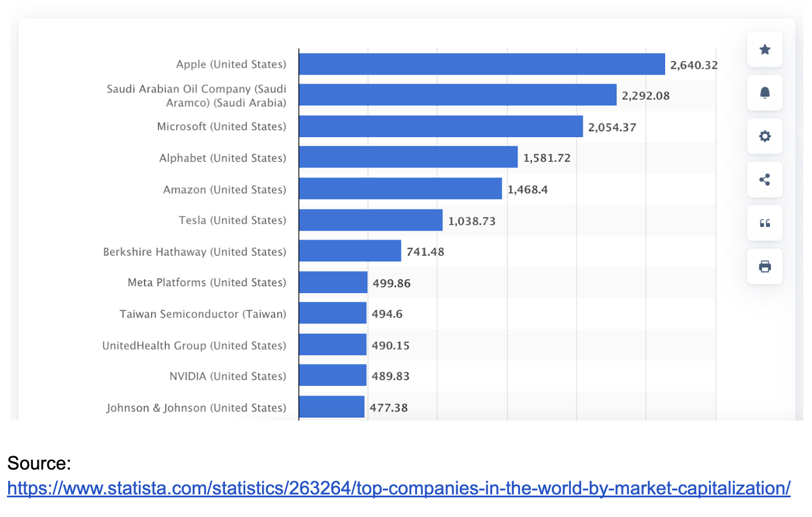This screenshot has width=812, height=517.
Task: Select the Berkshire Hathaway bar
Action: [350, 250]
